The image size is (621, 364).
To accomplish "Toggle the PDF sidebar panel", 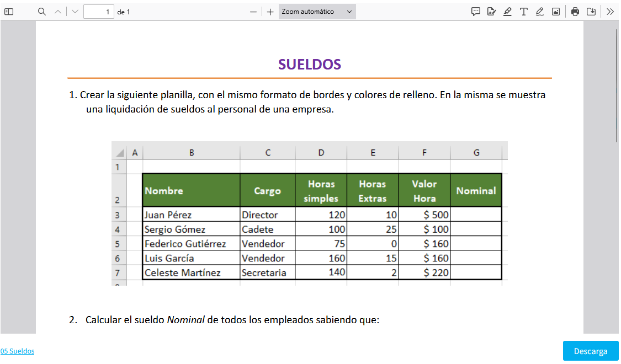I will pos(9,12).
